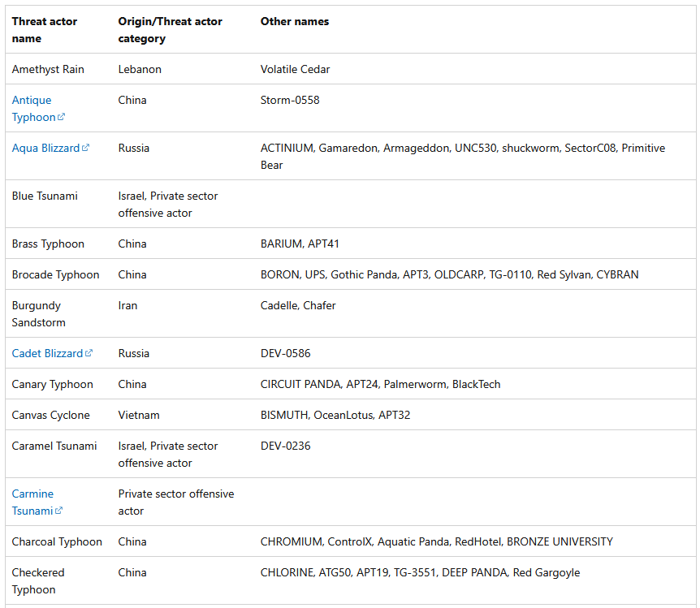Click China origin in Antique Typhoon row
This screenshot has height=608, width=700.
[132, 100]
